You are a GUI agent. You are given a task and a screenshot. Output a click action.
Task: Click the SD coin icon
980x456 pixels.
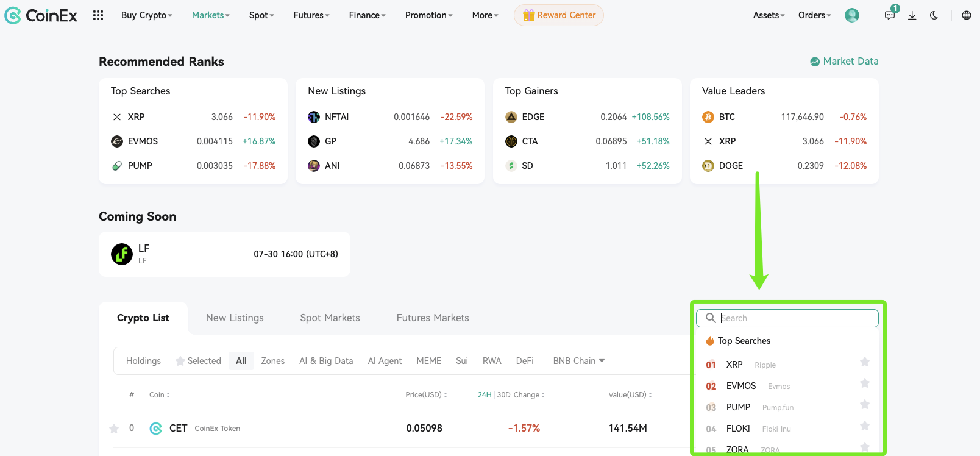click(511, 166)
